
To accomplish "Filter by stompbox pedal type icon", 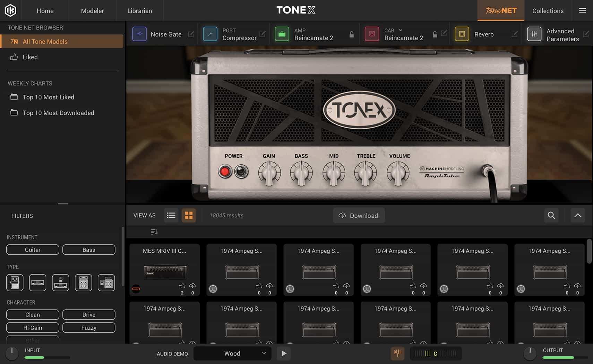I will [x=15, y=283].
